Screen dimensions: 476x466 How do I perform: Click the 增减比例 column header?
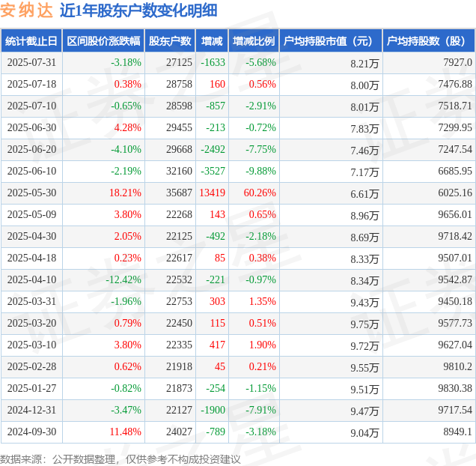coord(254,40)
